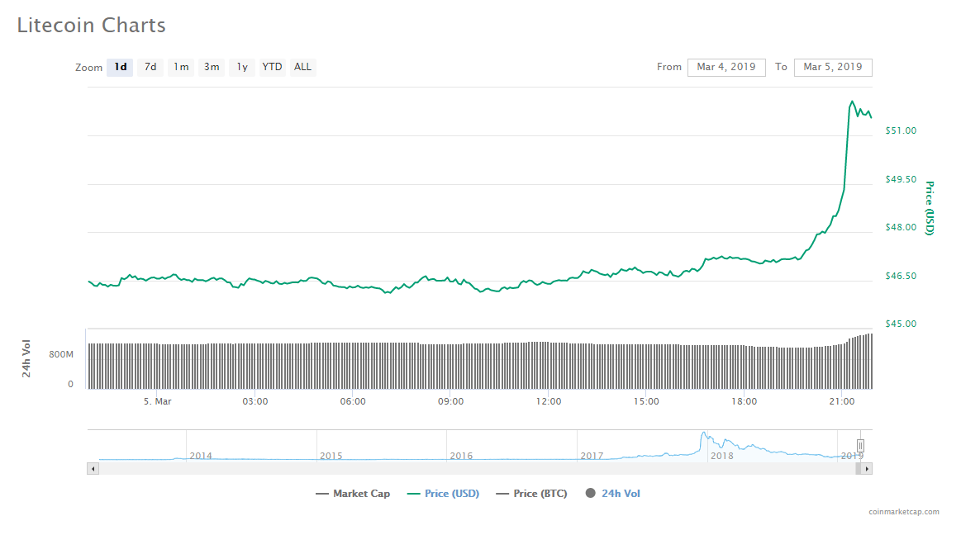The height and width of the screenshot is (535, 980).
Task: Set chart zoom to 1m
Action: [181, 67]
